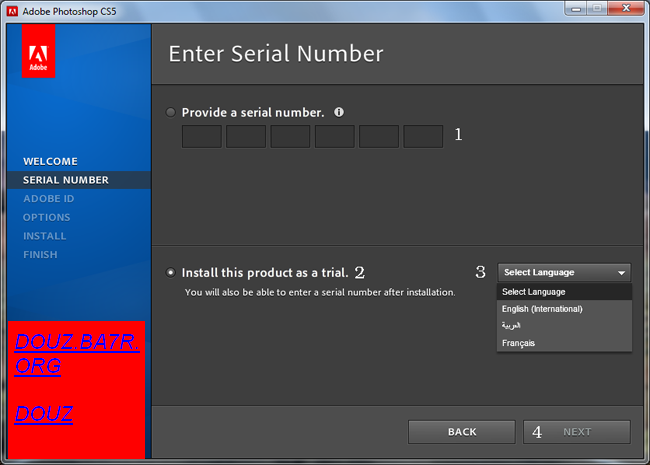This screenshot has width=650, height=465.
Task: Click the second serial number field
Action: (x=246, y=136)
